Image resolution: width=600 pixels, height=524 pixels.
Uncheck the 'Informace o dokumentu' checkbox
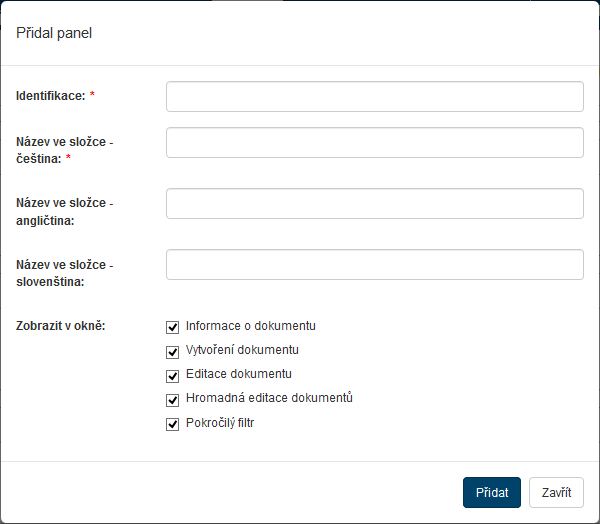point(173,327)
